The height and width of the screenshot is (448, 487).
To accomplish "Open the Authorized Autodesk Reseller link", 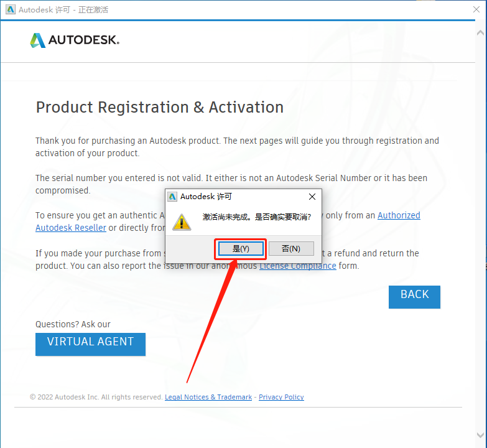I will pyautogui.click(x=399, y=215).
